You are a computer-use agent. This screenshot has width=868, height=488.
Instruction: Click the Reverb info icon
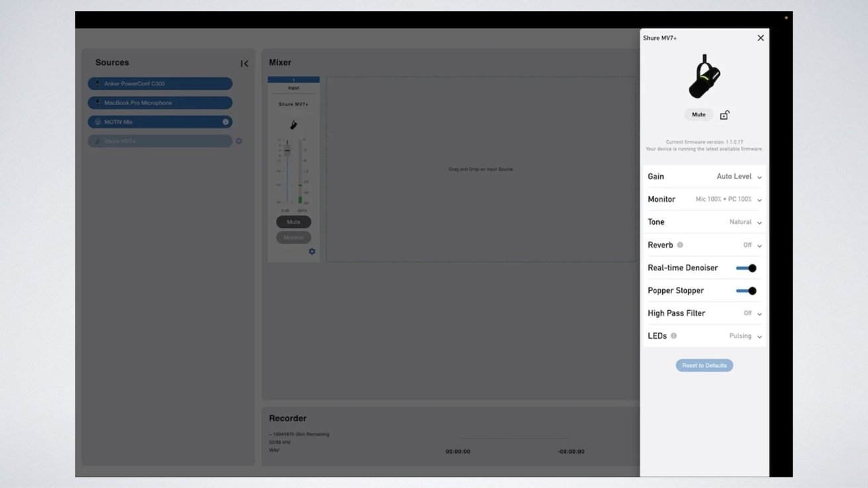(680, 245)
